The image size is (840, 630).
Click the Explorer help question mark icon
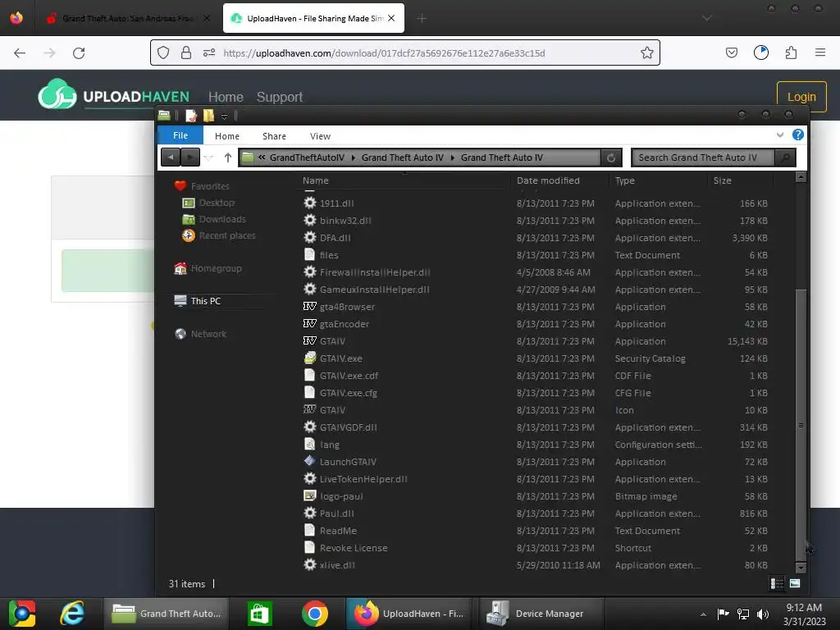pyautogui.click(x=797, y=135)
